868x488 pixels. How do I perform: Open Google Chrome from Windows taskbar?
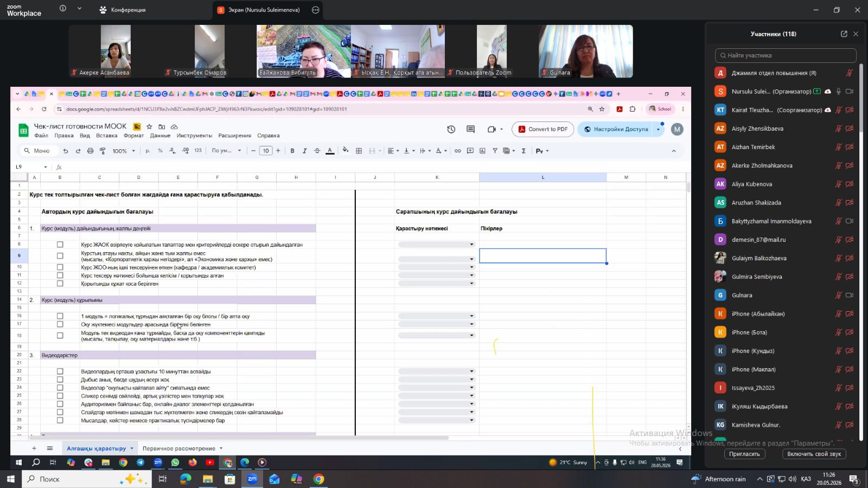coord(318,479)
